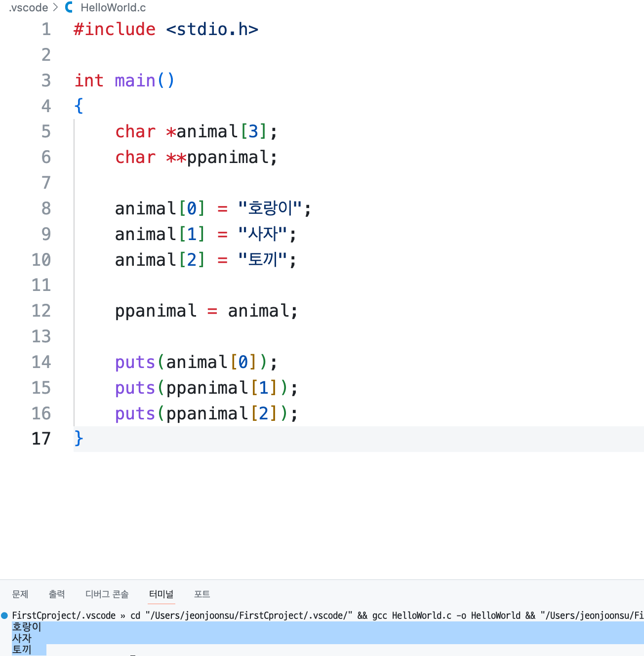This screenshot has width=644, height=656.
Task: Switch to the 출력 tab
Action: coord(57,594)
